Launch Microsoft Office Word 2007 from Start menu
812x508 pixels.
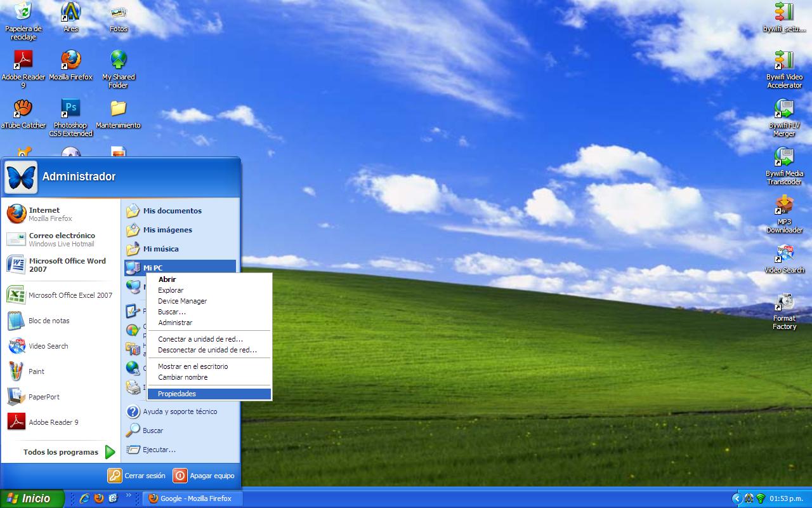(x=61, y=265)
